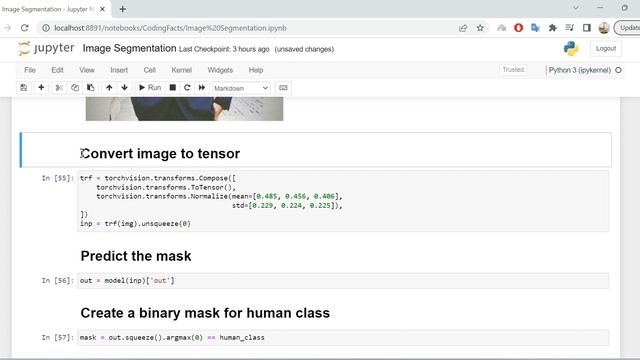Insert a cell below with the plus icon

coord(41,88)
